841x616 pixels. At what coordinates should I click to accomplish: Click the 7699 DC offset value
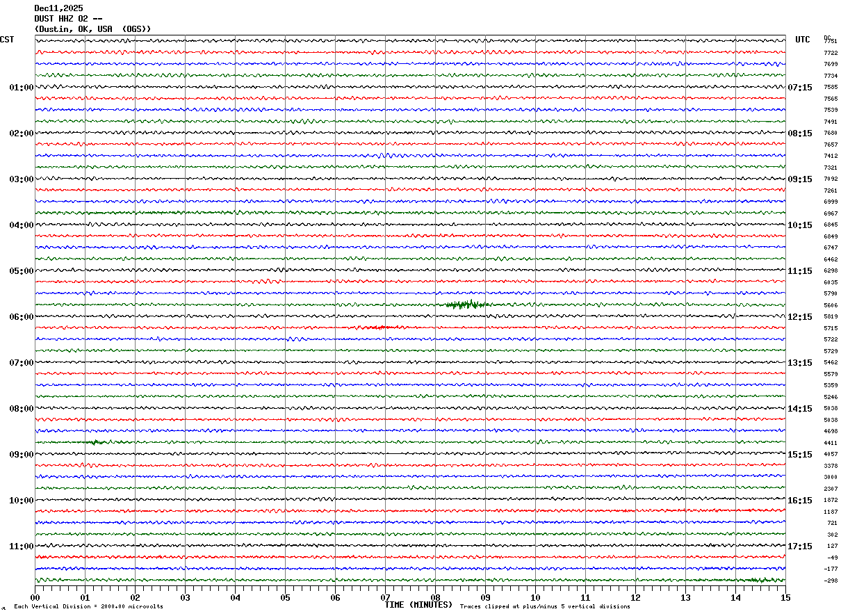pyautogui.click(x=831, y=64)
